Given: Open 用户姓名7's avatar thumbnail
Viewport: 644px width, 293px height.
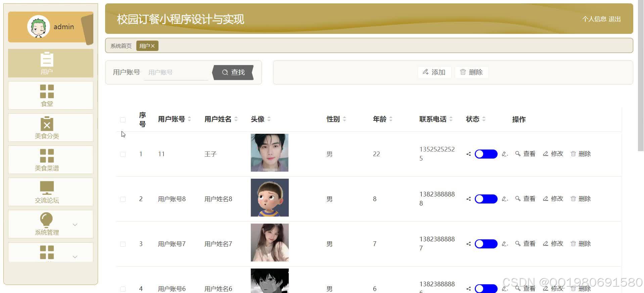Looking at the screenshot, I should click(x=270, y=243).
